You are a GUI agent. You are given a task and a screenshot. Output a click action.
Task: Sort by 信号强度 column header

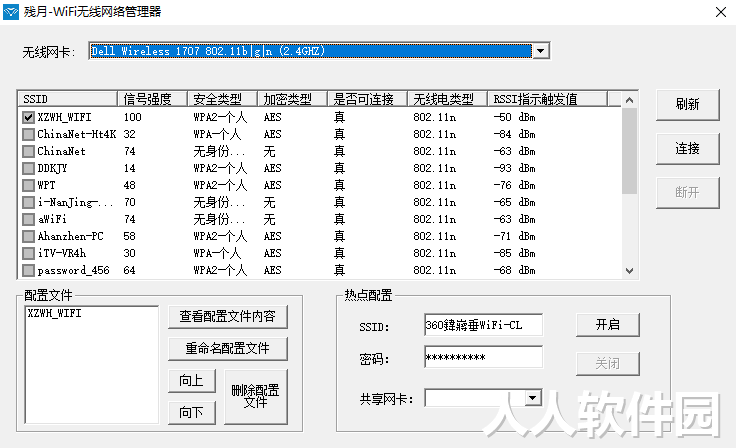point(152,99)
